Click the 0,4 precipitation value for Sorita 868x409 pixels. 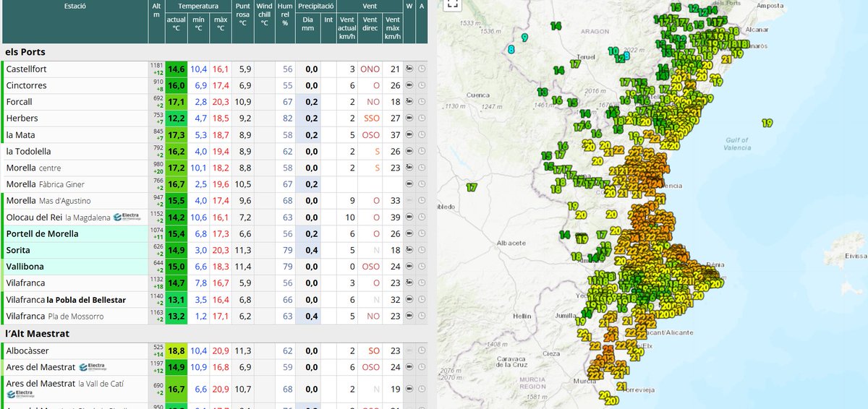[x=311, y=250]
